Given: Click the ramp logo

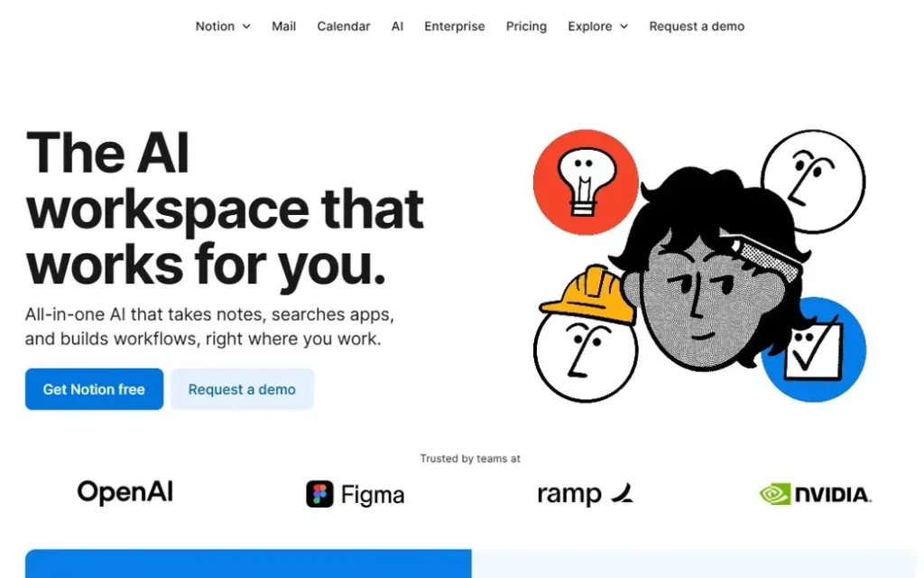Looking at the screenshot, I should click(x=585, y=494).
